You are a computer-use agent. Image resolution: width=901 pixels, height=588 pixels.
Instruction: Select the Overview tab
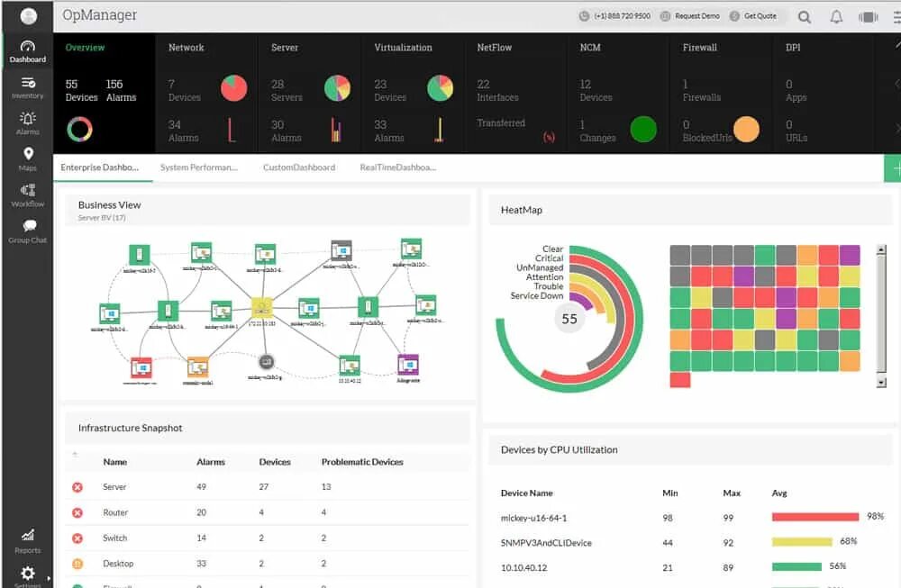[x=85, y=48]
